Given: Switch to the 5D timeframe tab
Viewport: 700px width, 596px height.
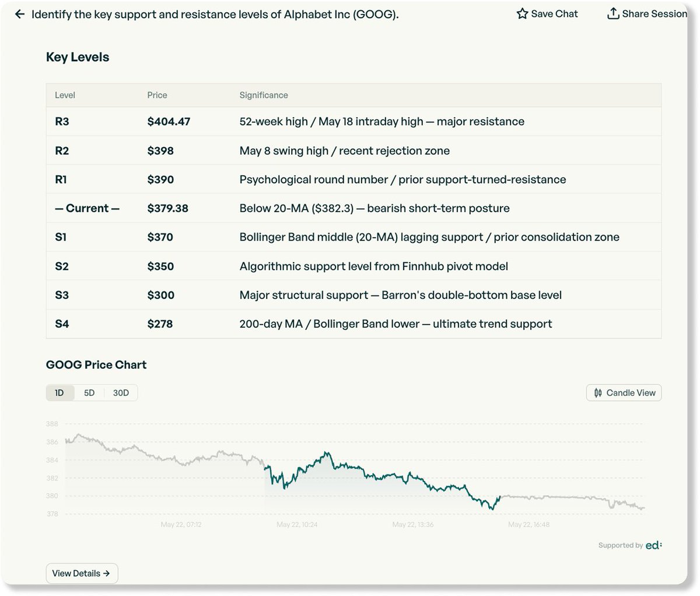Looking at the screenshot, I should pyautogui.click(x=89, y=393).
